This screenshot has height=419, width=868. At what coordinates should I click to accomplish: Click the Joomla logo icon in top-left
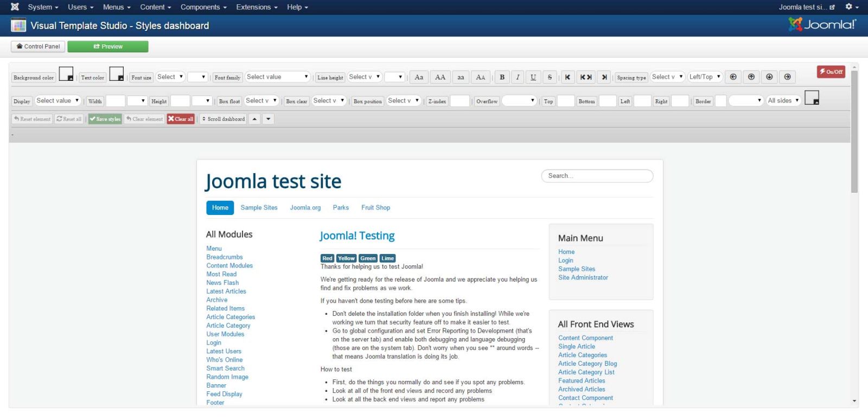[15, 7]
